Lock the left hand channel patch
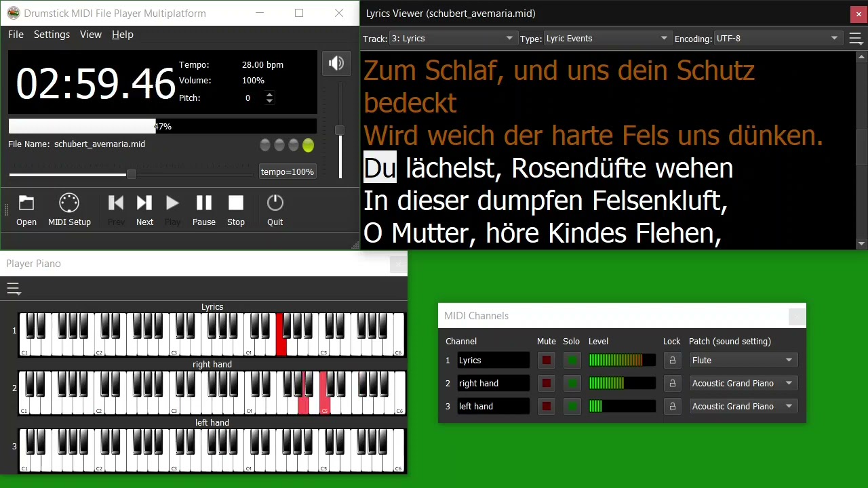Screen dimensions: 868x488 pos(672,407)
